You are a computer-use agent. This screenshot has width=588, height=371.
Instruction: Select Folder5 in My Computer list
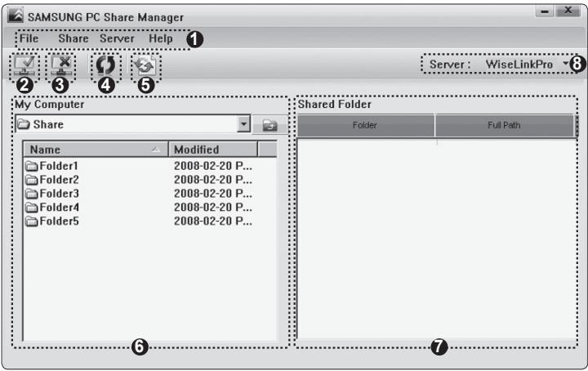point(59,221)
